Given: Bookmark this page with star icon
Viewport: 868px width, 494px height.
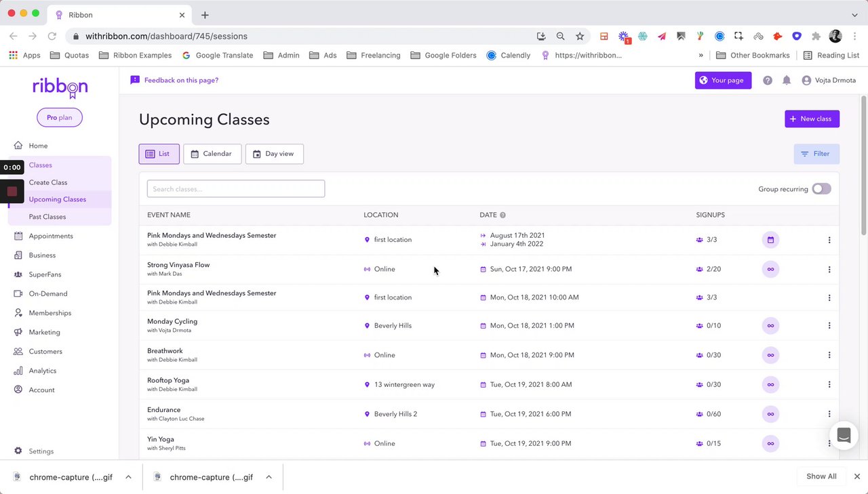Looking at the screenshot, I should 580,36.
